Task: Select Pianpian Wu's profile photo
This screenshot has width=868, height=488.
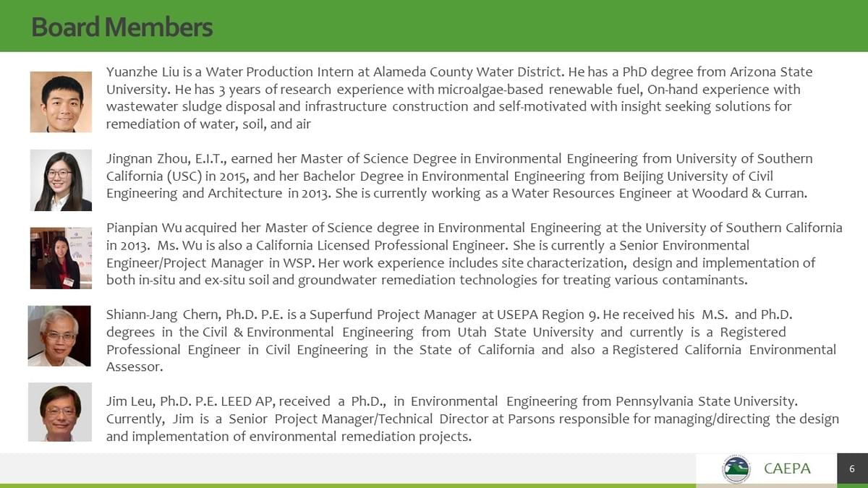Action: click(x=61, y=258)
